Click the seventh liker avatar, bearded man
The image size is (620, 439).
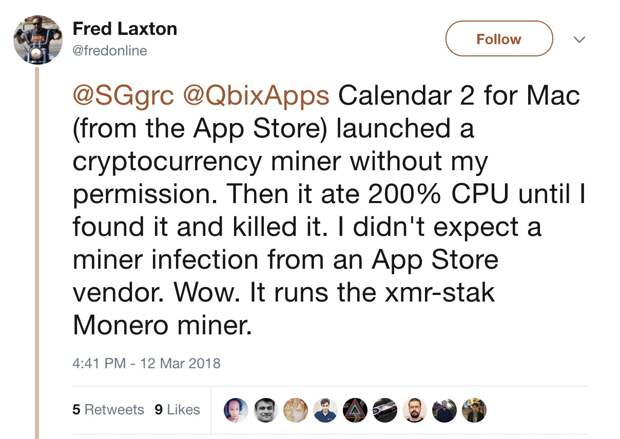[x=415, y=410]
